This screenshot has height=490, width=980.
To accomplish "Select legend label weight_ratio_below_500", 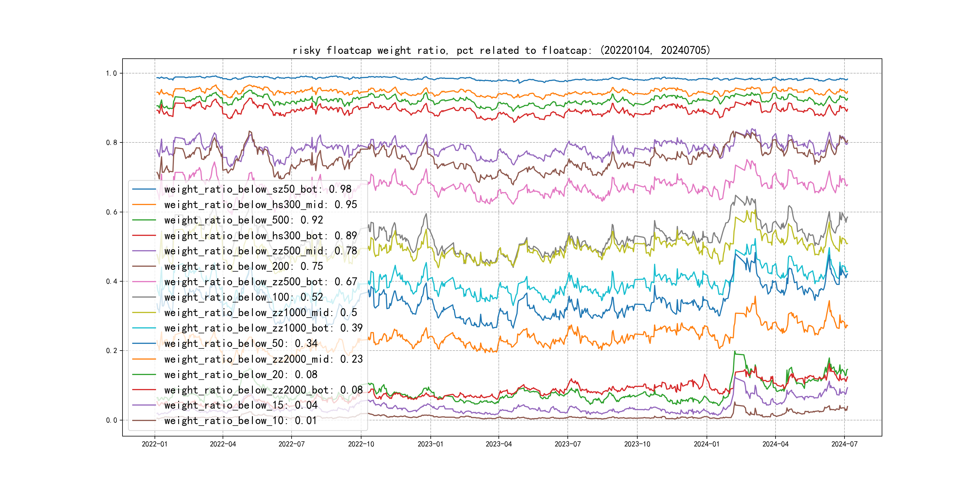I will (x=243, y=220).
